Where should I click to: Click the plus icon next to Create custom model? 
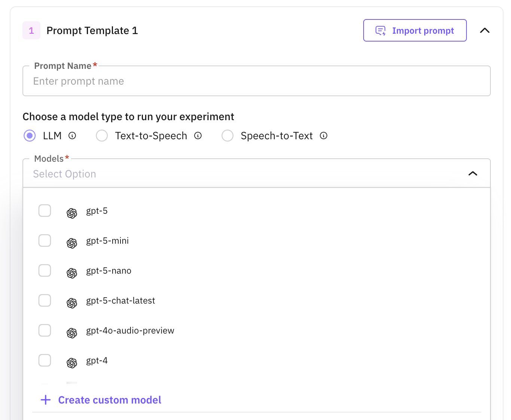[45, 400]
